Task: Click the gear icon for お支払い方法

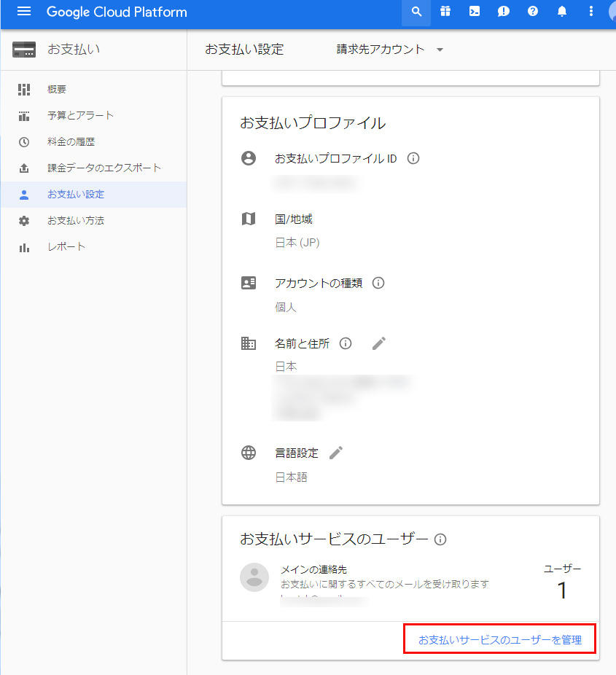Action: point(24,221)
